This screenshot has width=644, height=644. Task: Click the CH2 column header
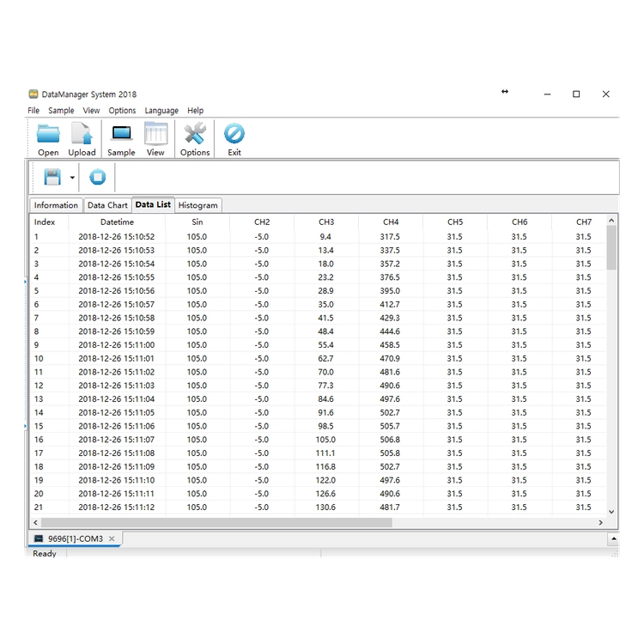point(262,222)
